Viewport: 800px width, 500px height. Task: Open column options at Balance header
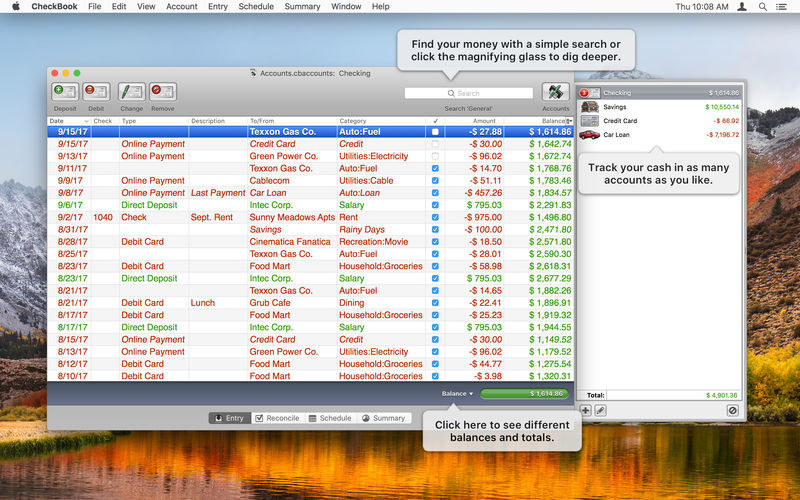(569, 121)
